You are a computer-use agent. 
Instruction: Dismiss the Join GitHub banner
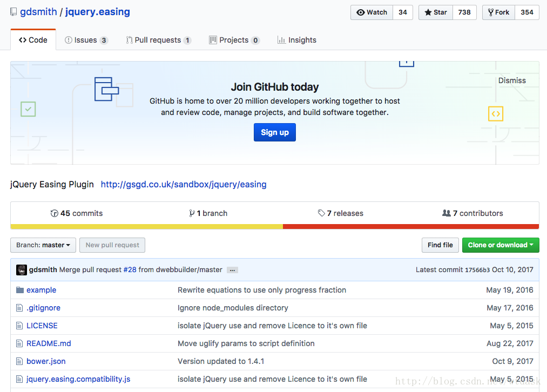click(x=512, y=80)
